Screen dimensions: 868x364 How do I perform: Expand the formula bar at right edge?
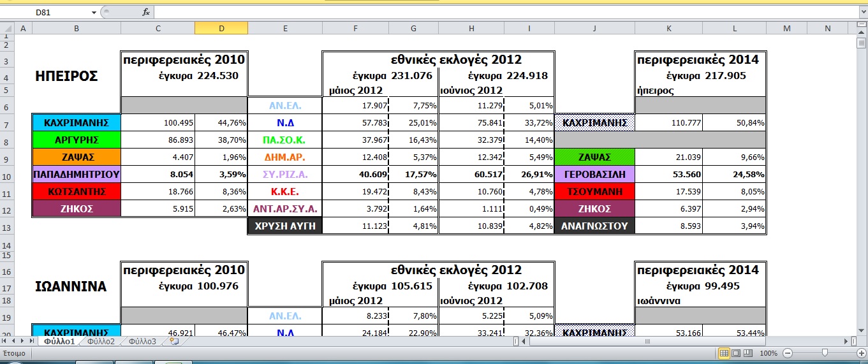click(862, 12)
